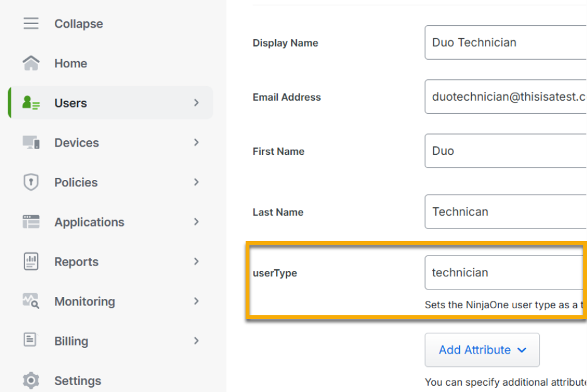Click the Collapse button text

click(x=78, y=23)
